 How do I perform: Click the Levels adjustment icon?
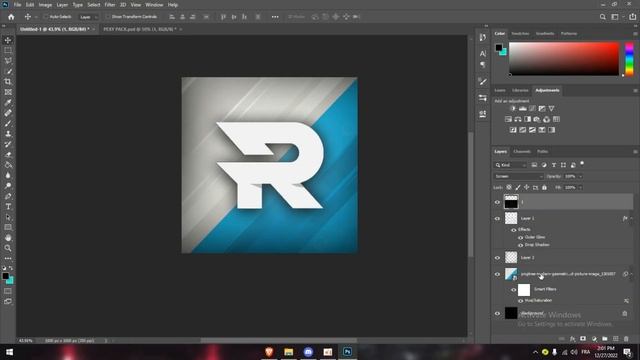[523, 109]
